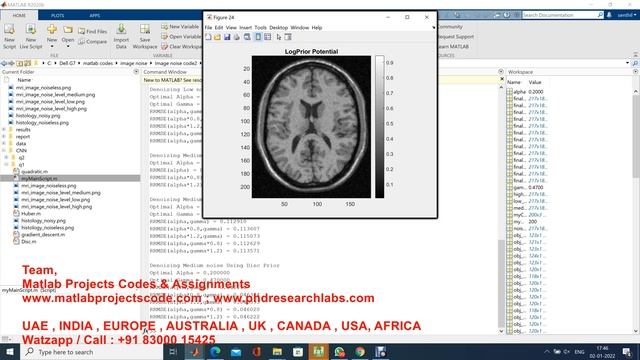This screenshot has height=360, width=640.
Task: Expand the data folder
Action: tap(4, 144)
